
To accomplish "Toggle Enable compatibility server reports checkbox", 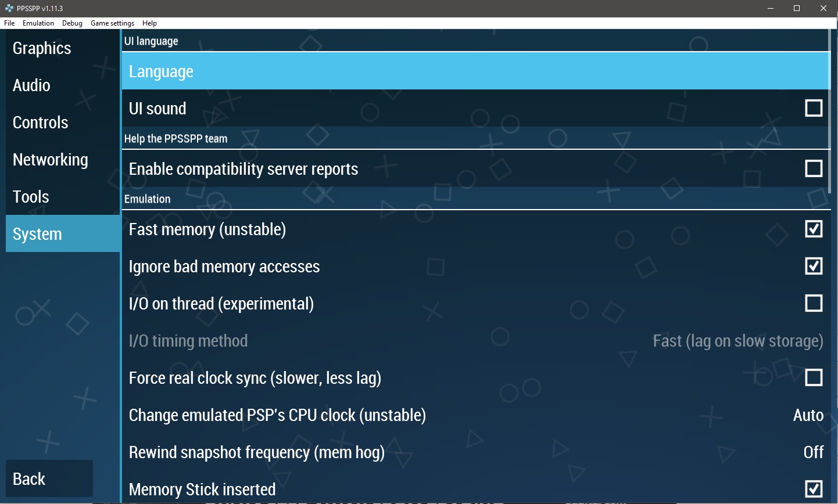I will (813, 168).
